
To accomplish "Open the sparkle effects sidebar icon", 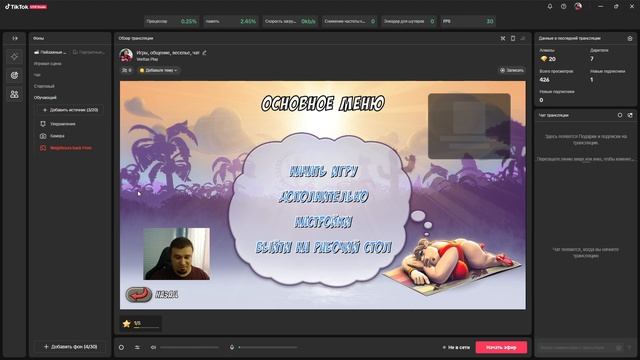I will point(14,57).
